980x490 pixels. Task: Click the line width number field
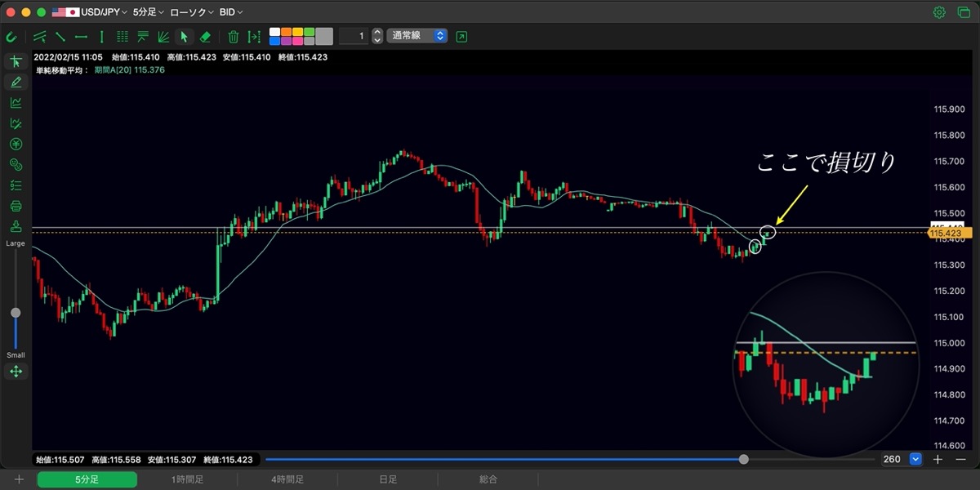point(353,36)
